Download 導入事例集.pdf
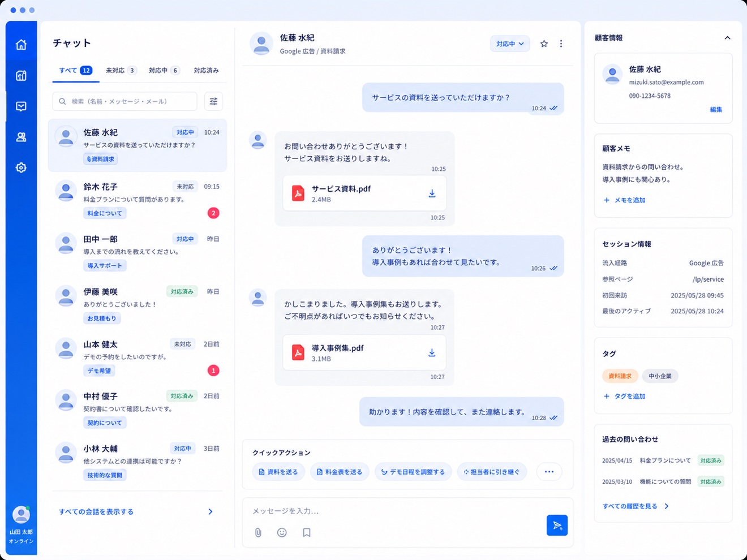Viewport: 747px width, 560px height. 432,352
